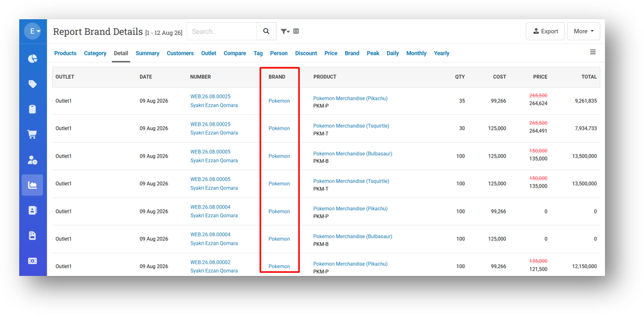Open WEB.26.08.00004 in the Pikachu row

210,207
